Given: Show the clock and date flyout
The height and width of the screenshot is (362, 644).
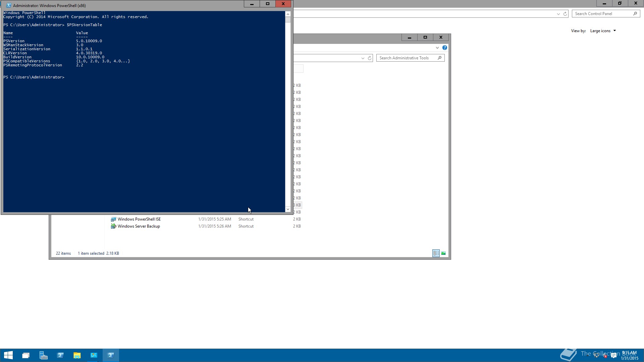Looking at the screenshot, I should tap(630, 355).
